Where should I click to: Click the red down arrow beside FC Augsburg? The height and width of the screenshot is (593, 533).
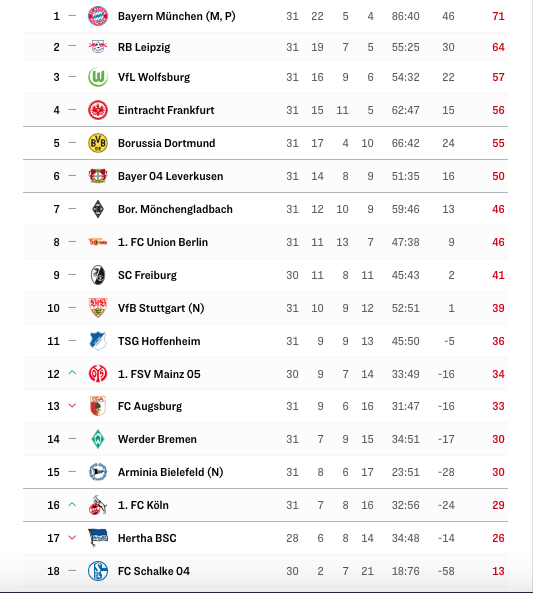(72, 406)
